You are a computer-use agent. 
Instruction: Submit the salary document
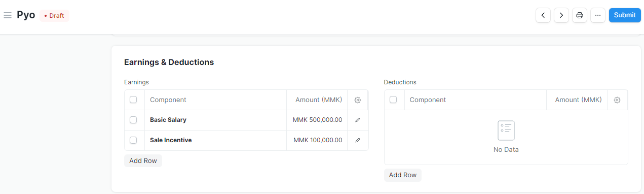(625, 15)
